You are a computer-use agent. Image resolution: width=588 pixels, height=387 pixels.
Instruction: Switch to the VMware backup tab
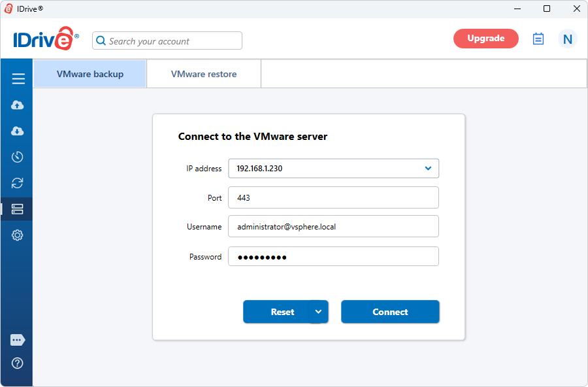point(90,74)
